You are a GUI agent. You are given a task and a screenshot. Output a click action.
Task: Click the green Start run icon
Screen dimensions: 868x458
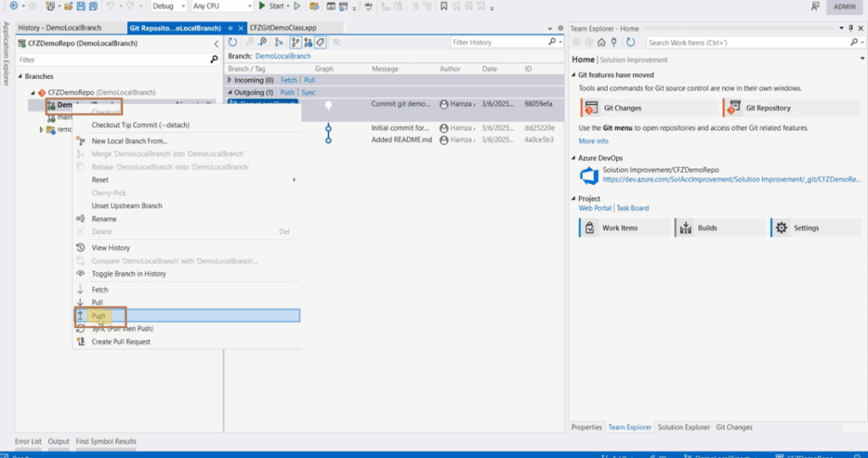263,6
